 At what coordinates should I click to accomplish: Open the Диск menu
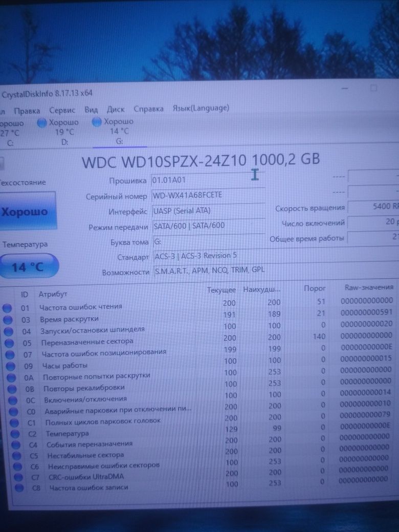[116, 109]
